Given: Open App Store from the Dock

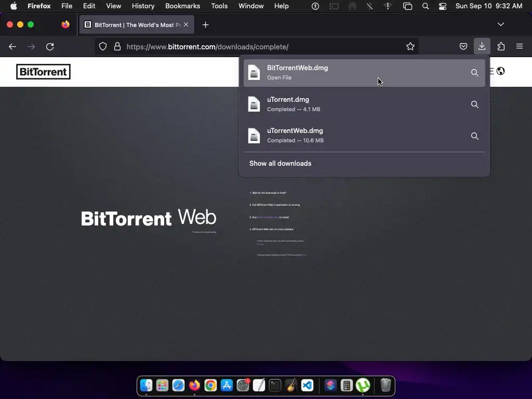Looking at the screenshot, I should pos(227,385).
